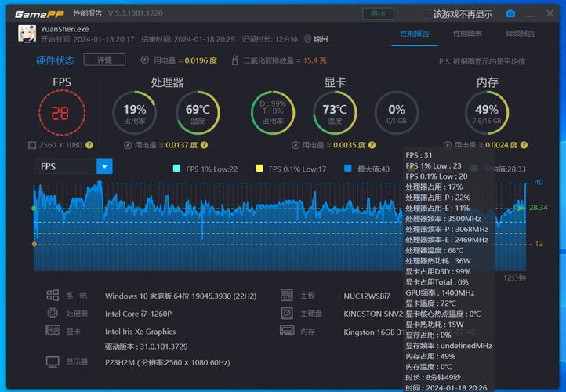Click the cyan FPS 1% Low legend swatch

tap(177, 169)
